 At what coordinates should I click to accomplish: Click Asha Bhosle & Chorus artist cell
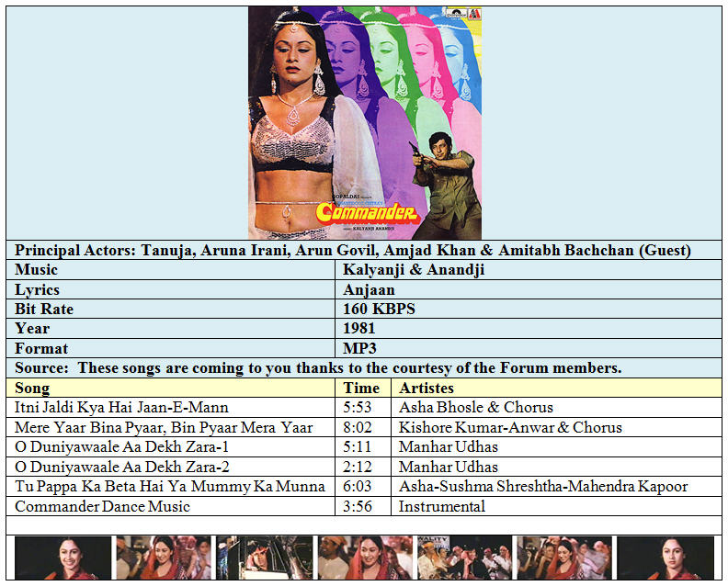pyautogui.click(x=557, y=408)
